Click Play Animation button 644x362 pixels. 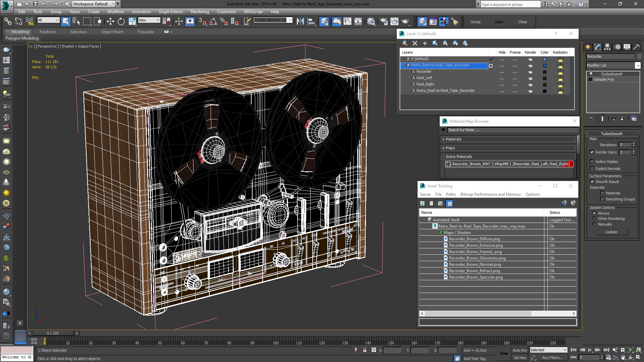tap(590, 350)
